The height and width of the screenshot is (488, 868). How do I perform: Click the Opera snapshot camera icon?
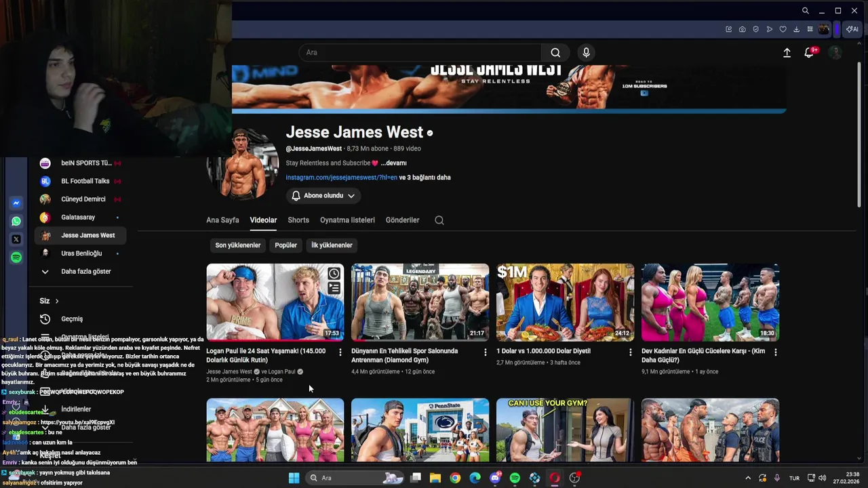742,29
